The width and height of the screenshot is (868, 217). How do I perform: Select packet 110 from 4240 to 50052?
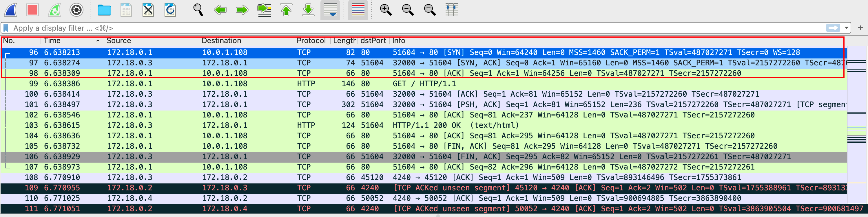click(424, 198)
